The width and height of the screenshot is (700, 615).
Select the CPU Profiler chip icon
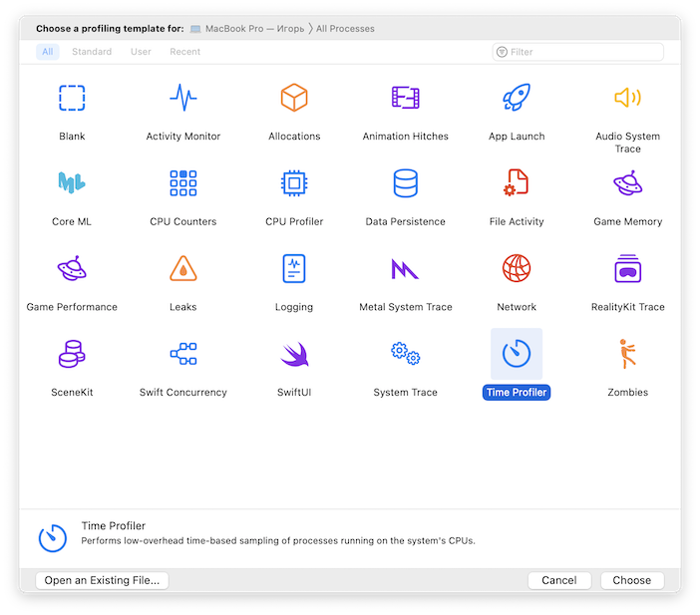pyautogui.click(x=294, y=183)
